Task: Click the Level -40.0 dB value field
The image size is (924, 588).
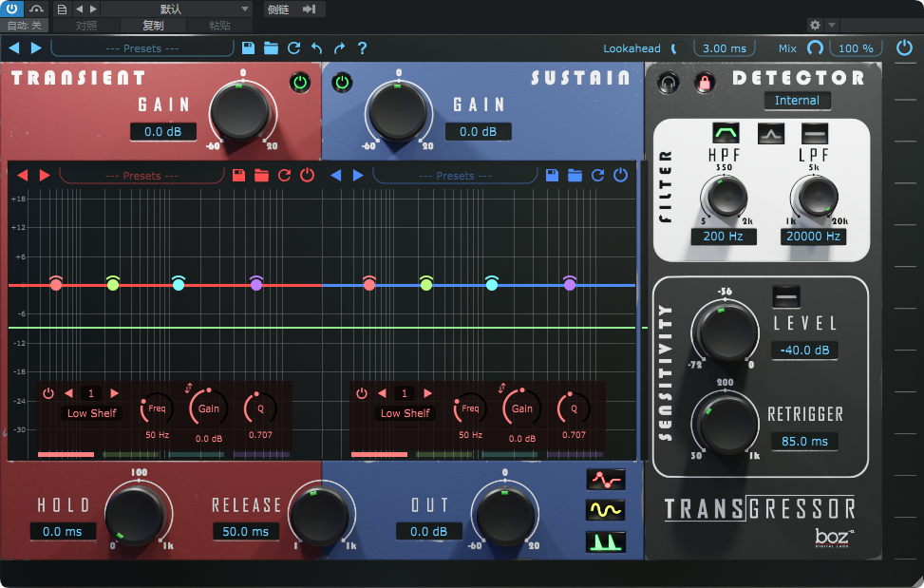Action: click(x=804, y=350)
